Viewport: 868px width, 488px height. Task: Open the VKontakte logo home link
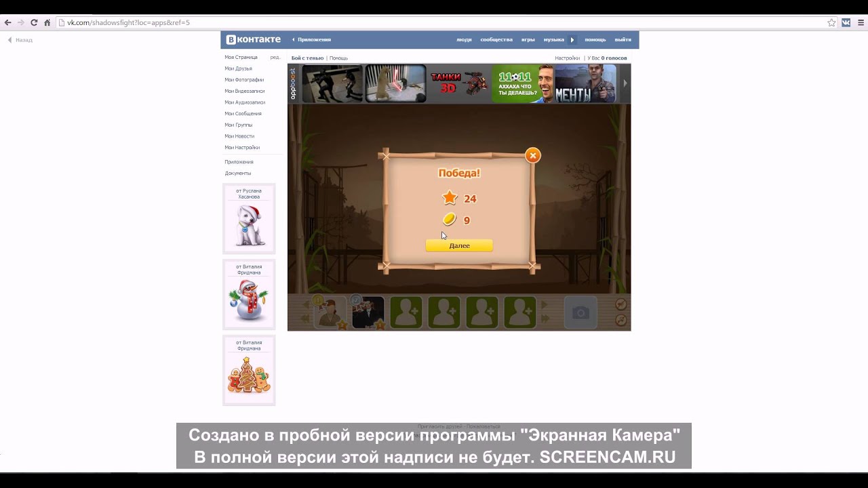[x=253, y=39]
